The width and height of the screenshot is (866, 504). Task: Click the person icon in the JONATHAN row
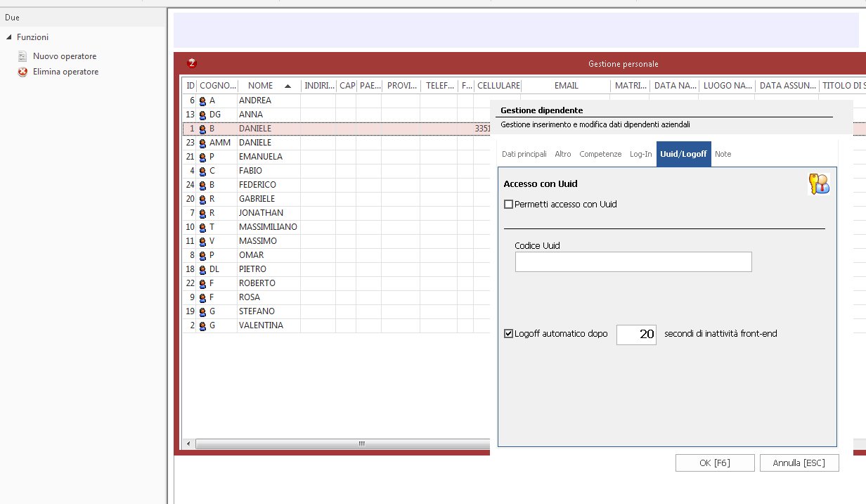click(x=202, y=214)
